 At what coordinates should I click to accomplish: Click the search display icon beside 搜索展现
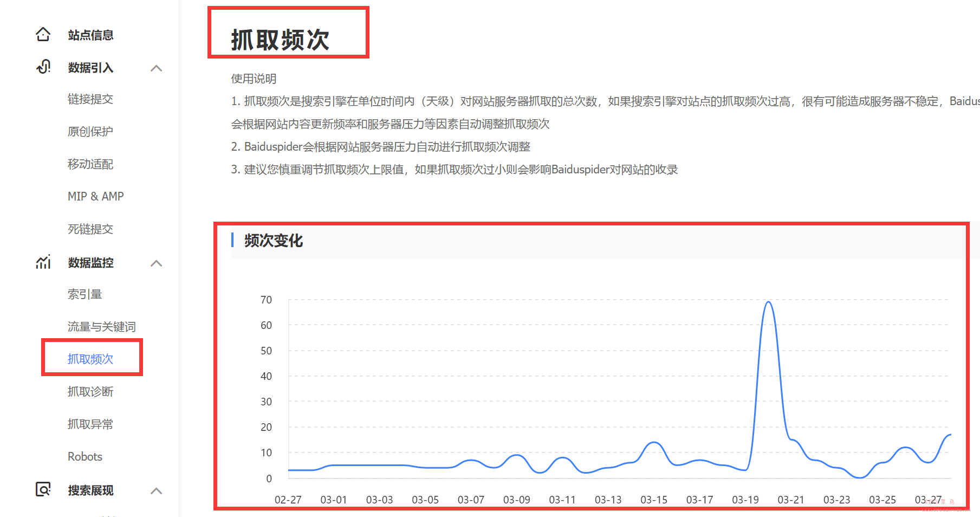click(43, 489)
